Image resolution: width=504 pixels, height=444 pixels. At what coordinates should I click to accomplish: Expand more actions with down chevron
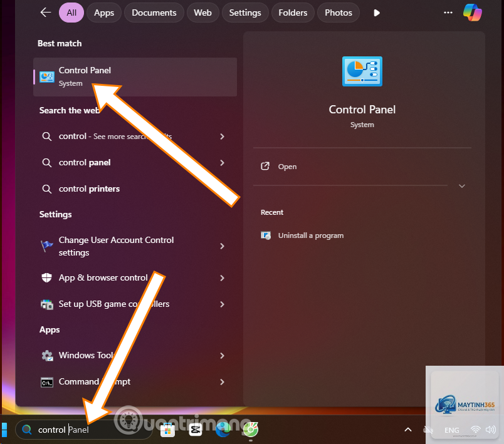pyautogui.click(x=462, y=186)
